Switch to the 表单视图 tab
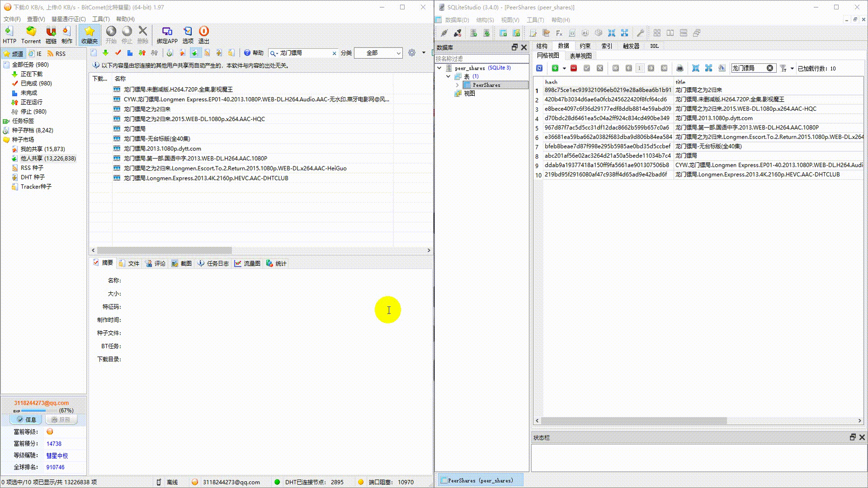 (580, 56)
